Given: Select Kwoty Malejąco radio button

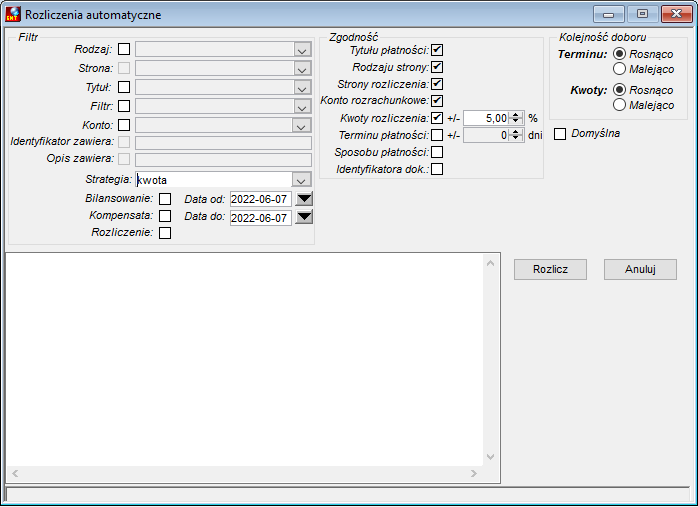Looking at the screenshot, I should [x=619, y=105].
